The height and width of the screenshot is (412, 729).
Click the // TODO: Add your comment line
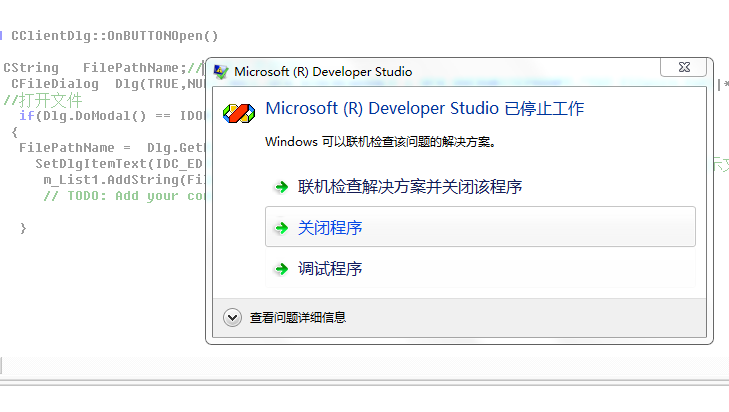(x=124, y=196)
